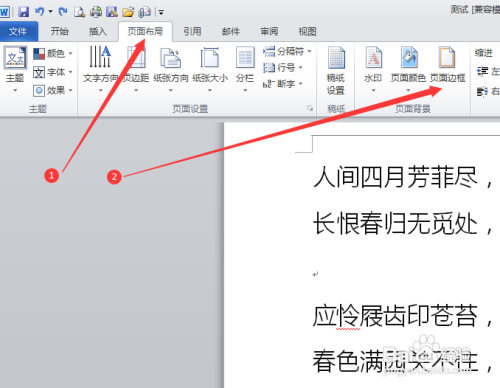Image resolution: width=500 pixels, height=388 pixels.
Task: Undo the last action
Action: (40, 12)
